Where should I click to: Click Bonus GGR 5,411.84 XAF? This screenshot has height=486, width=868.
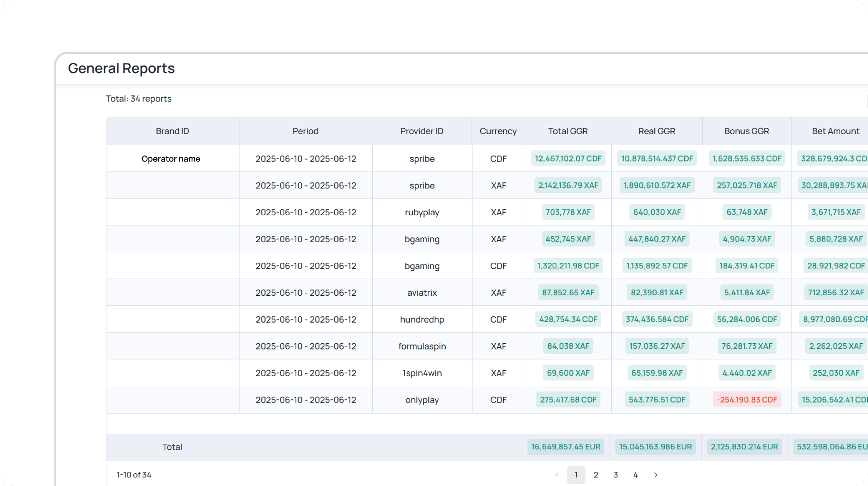[x=747, y=293]
